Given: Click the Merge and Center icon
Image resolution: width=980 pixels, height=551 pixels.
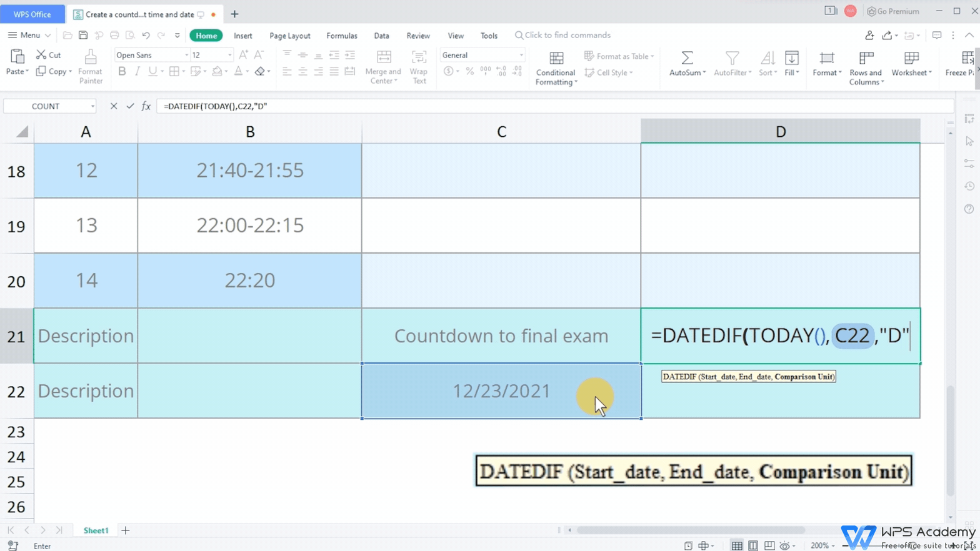Looking at the screenshot, I should coord(383,57).
